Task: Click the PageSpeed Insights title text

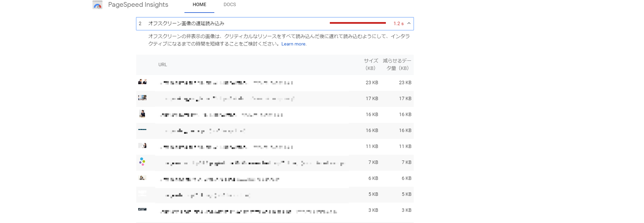Action: (x=138, y=5)
